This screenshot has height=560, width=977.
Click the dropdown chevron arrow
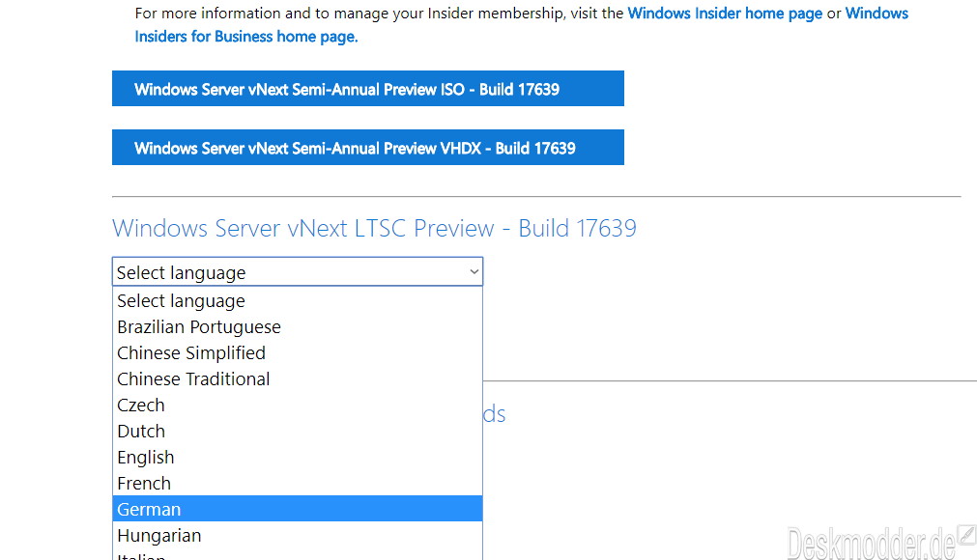tap(474, 272)
